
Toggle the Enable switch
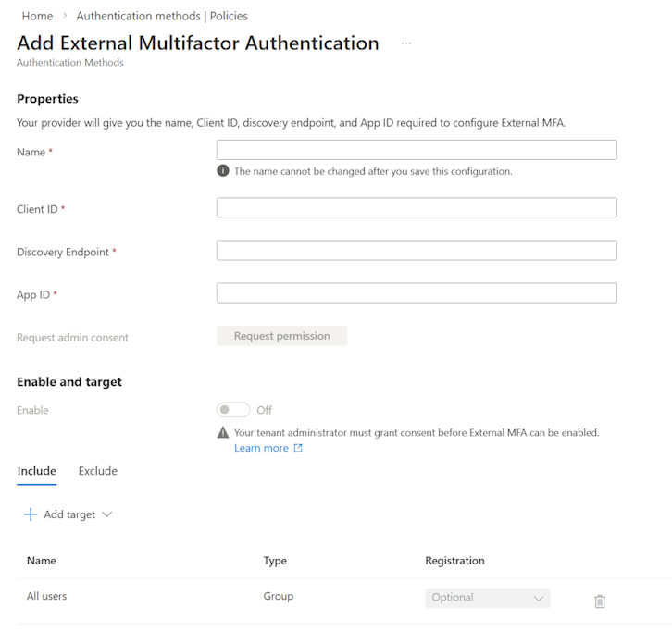click(x=234, y=410)
